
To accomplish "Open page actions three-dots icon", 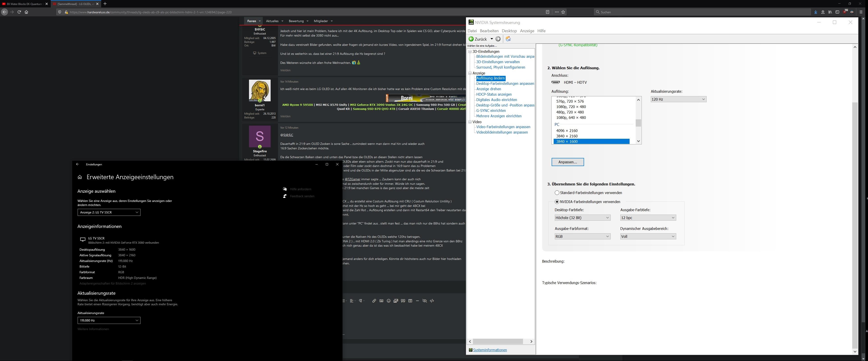I will coord(557,12).
